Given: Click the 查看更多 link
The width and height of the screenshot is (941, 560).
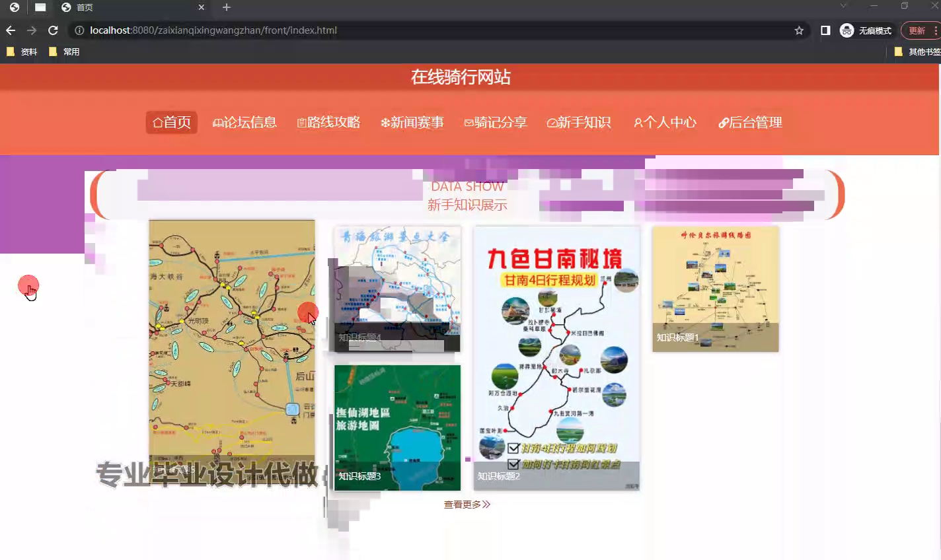Looking at the screenshot, I should (x=467, y=505).
